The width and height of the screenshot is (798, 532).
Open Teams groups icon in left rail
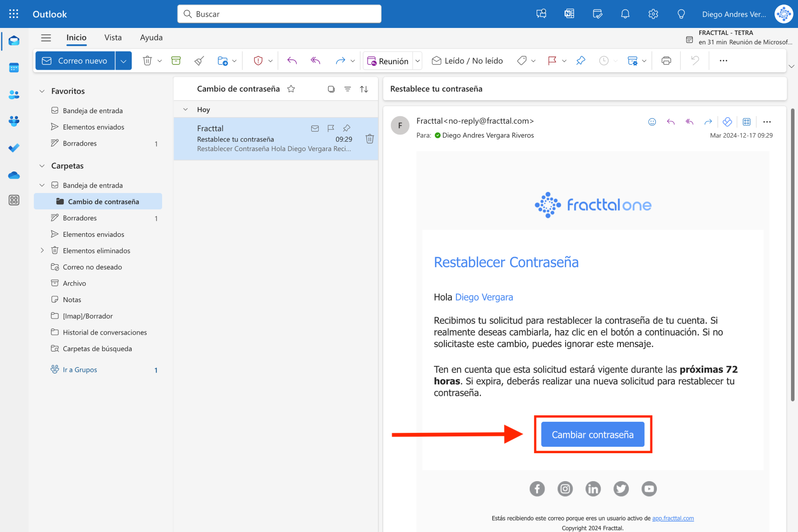14,121
